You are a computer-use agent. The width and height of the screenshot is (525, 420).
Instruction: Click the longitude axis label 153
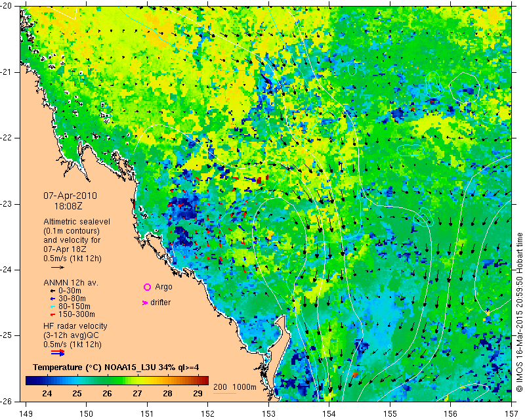[x=268, y=413]
